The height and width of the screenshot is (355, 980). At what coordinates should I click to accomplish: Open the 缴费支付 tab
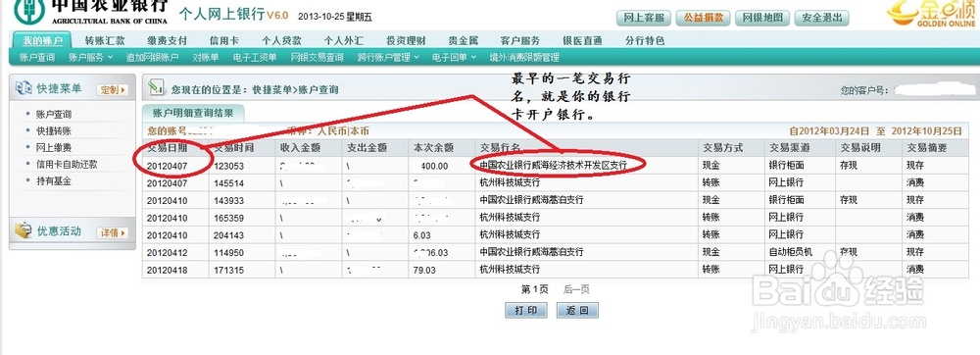point(167,40)
